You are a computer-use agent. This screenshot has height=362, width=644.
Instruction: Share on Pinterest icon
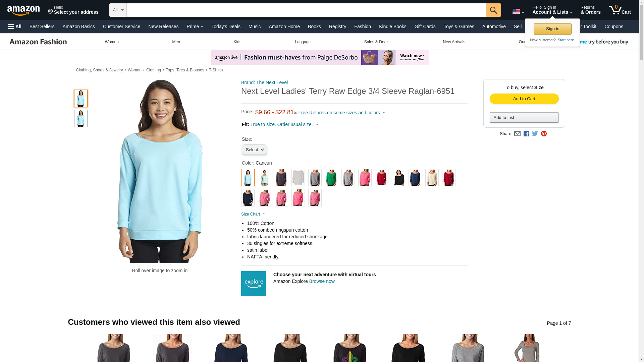coord(544,134)
